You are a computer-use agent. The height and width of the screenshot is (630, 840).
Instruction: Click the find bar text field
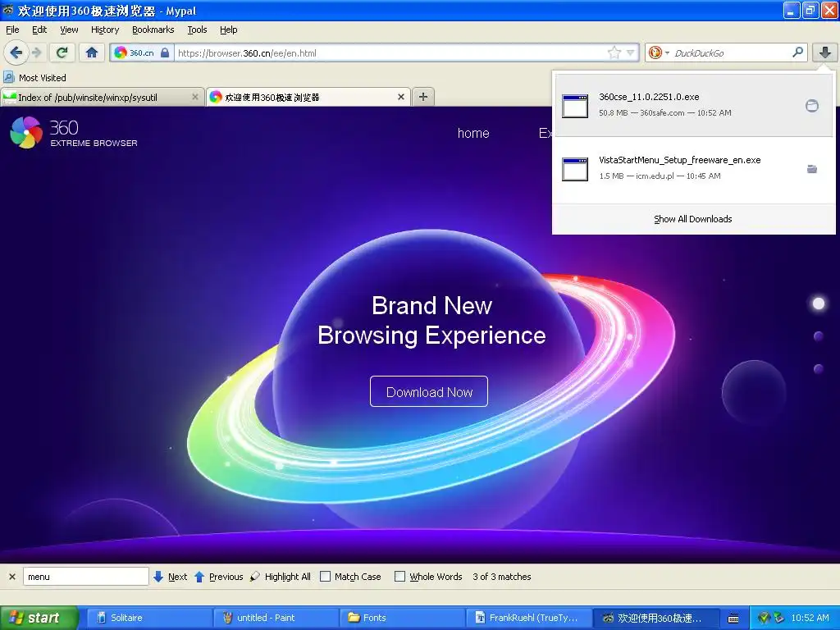85,577
